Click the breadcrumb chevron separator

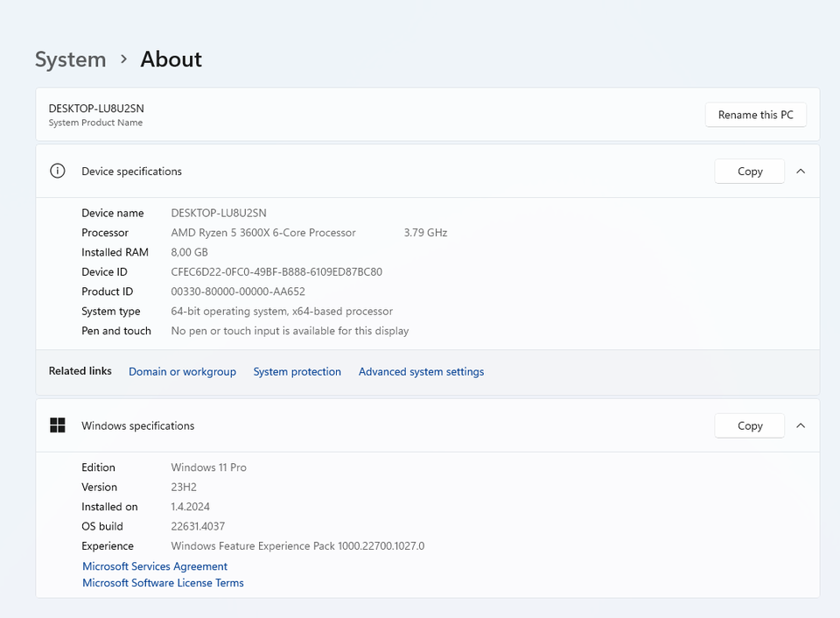(x=123, y=59)
